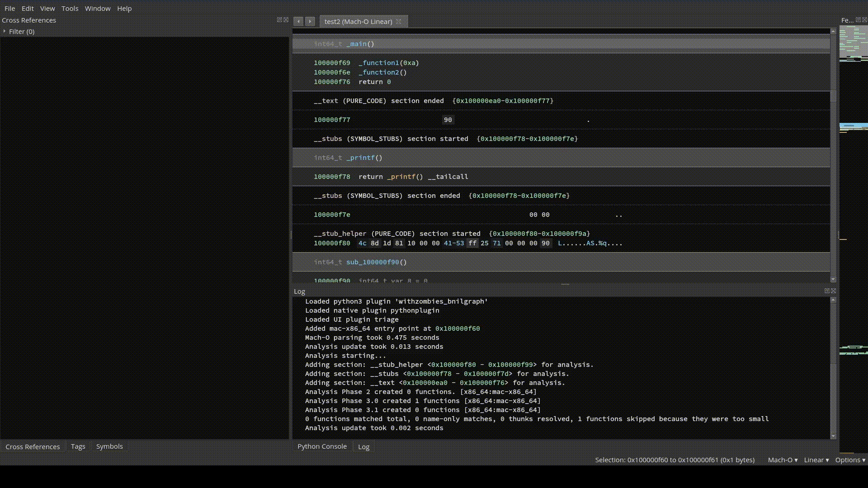The image size is (868, 488).
Task: Click the test2 Mach-O Linear tab
Action: (358, 21)
